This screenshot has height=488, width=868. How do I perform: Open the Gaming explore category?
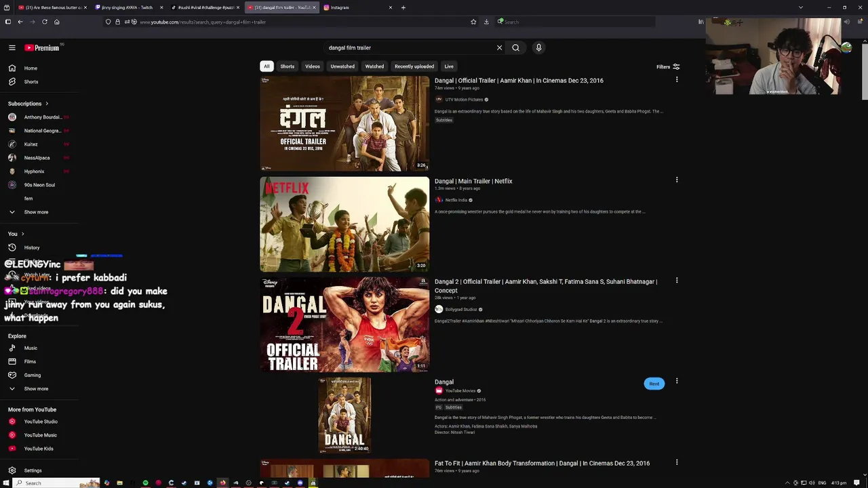33,375
